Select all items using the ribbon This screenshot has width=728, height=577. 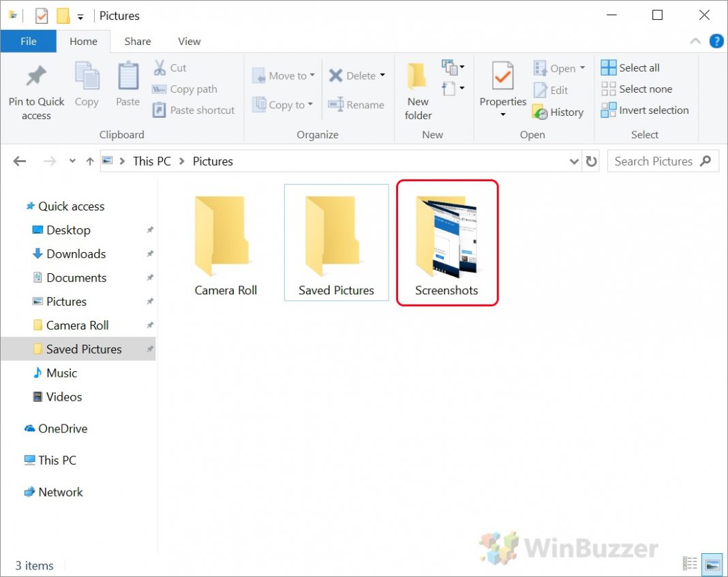tap(630, 67)
